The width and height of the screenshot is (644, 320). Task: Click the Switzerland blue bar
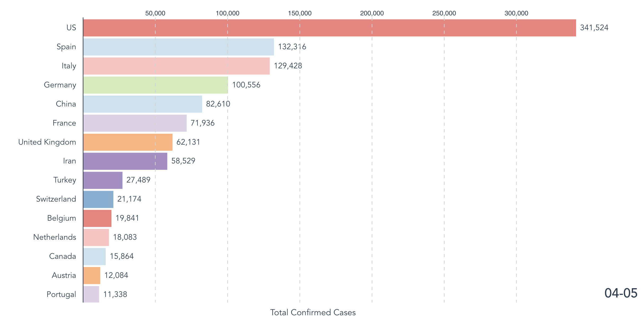(x=98, y=199)
